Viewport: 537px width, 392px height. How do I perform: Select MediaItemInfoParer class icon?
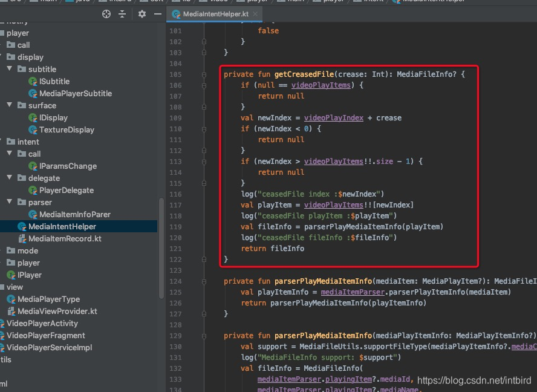tap(33, 215)
